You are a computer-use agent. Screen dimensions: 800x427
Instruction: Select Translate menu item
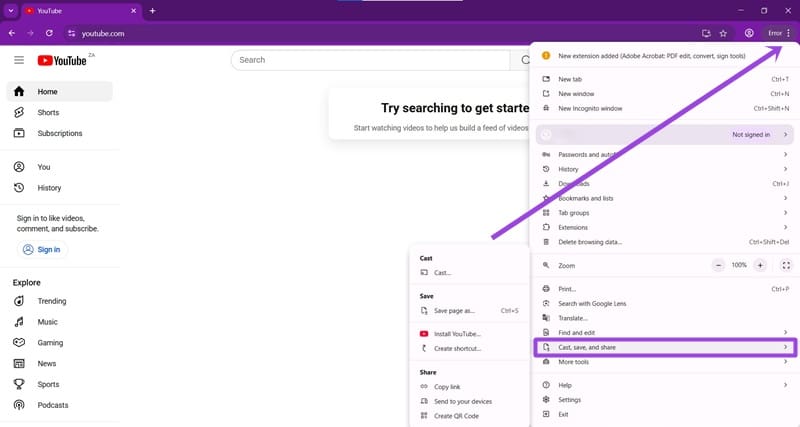coord(665,318)
